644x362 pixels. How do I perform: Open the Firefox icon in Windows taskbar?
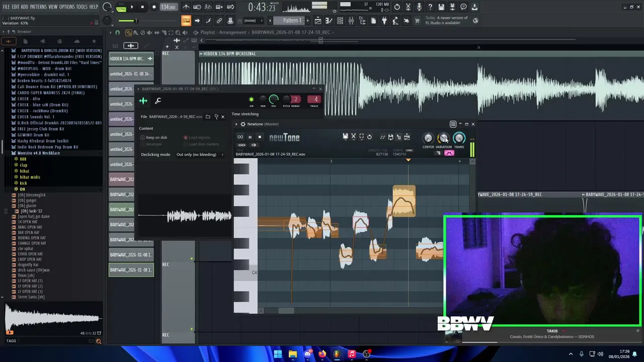322,354
